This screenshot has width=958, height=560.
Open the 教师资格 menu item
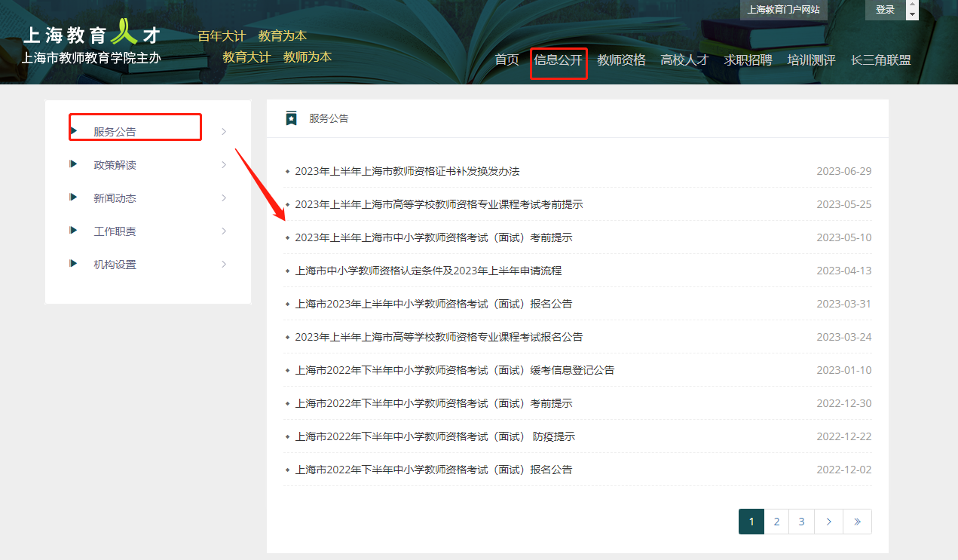pos(620,60)
